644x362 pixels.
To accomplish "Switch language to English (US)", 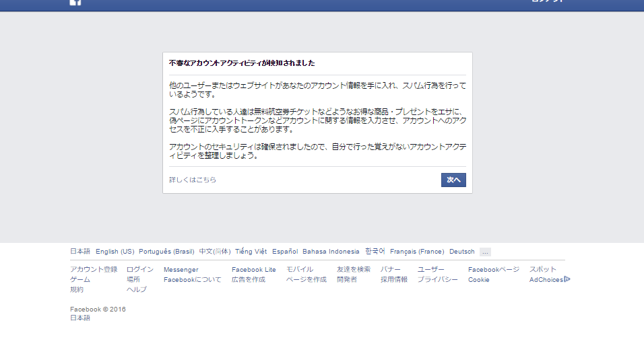I will tap(115, 252).
